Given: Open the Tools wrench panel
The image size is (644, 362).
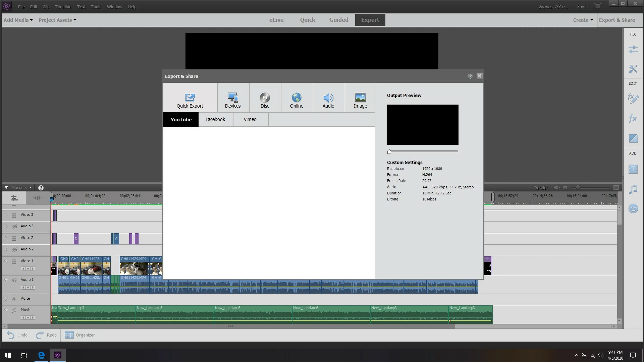Looking at the screenshot, I should click(633, 69).
